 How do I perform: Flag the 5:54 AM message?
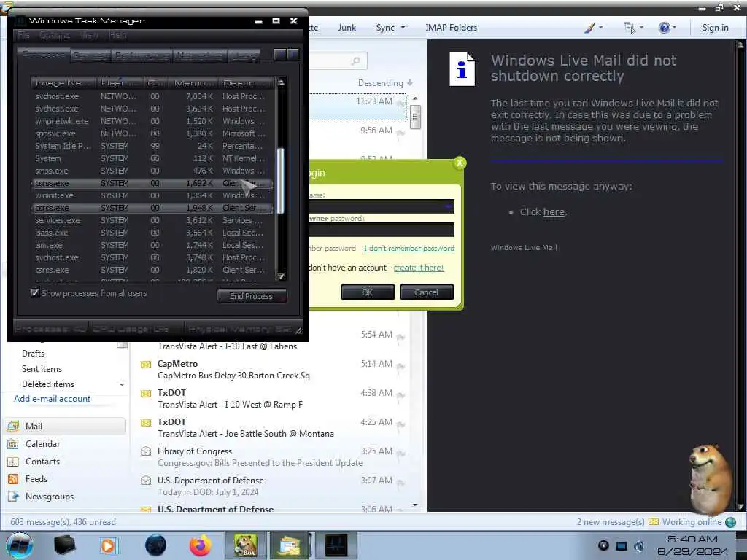pyautogui.click(x=400, y=337)
